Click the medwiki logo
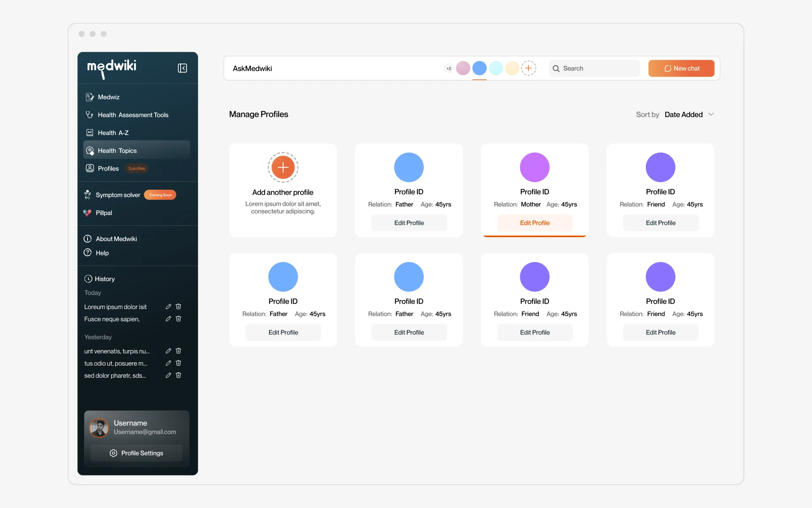Screen dimensions: 812x508 click(112, 69)
